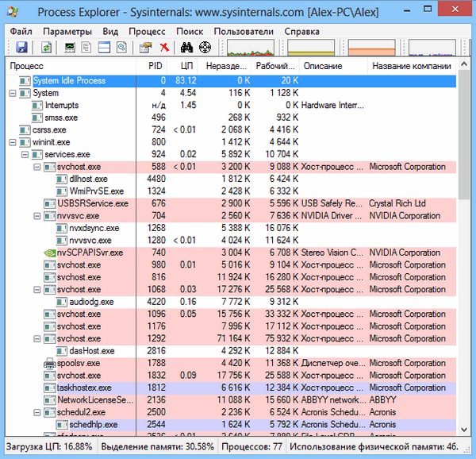The width and height of the screenshot is (476, 459).
Task: Click the Save icon in the toolbar
Action: tap(21, 48)
